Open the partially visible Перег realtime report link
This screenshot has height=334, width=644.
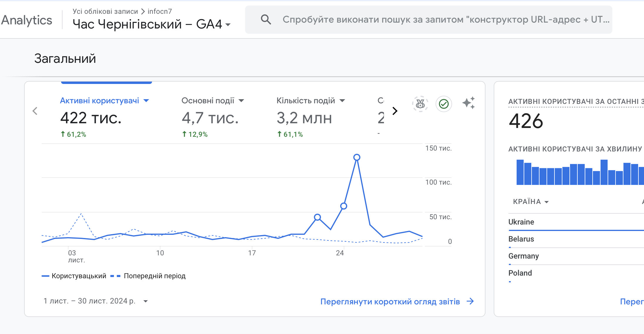click(x=632, y=301)
